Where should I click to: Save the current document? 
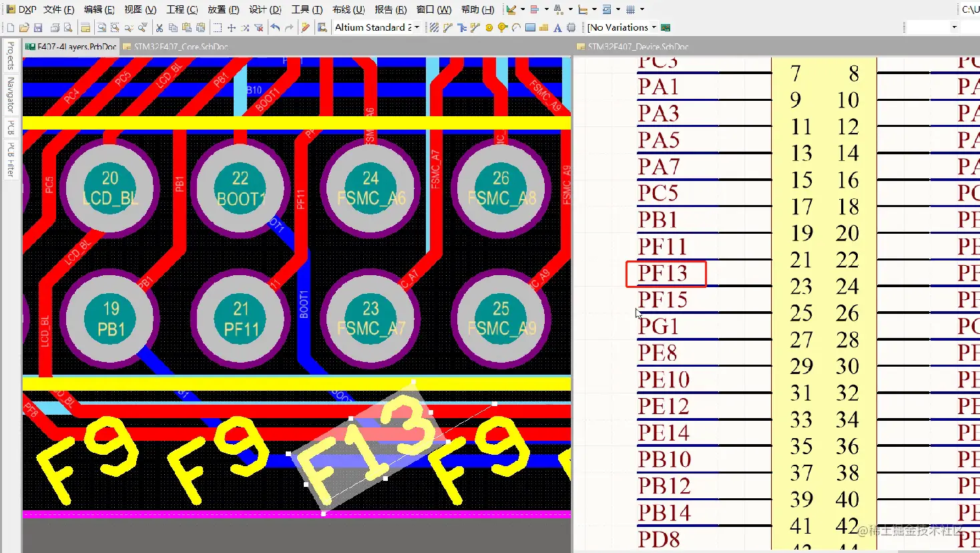point(38,27)
